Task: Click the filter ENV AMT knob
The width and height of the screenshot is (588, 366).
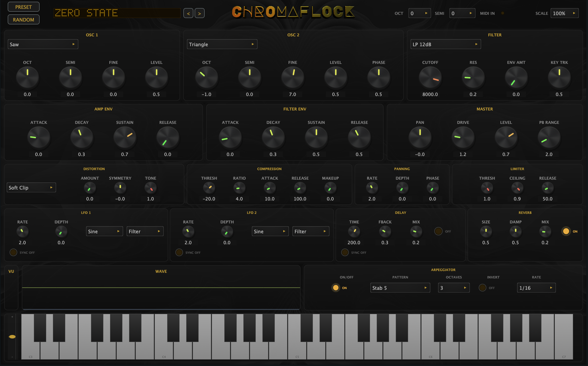Action: (516, 77)
